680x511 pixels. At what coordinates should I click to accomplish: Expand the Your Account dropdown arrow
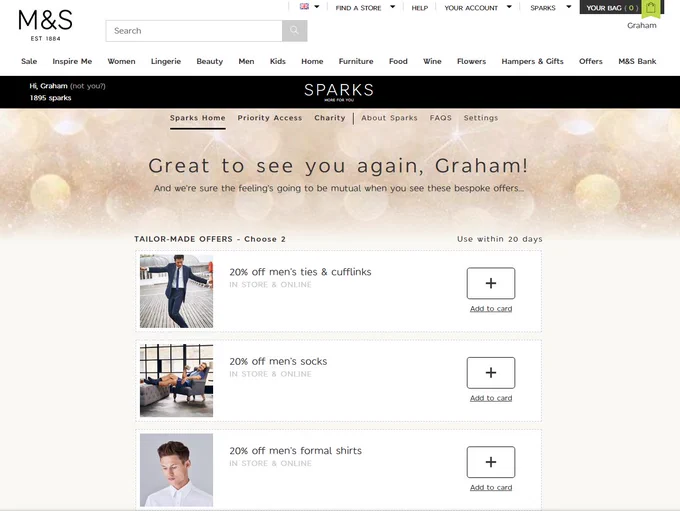(509, 7)
